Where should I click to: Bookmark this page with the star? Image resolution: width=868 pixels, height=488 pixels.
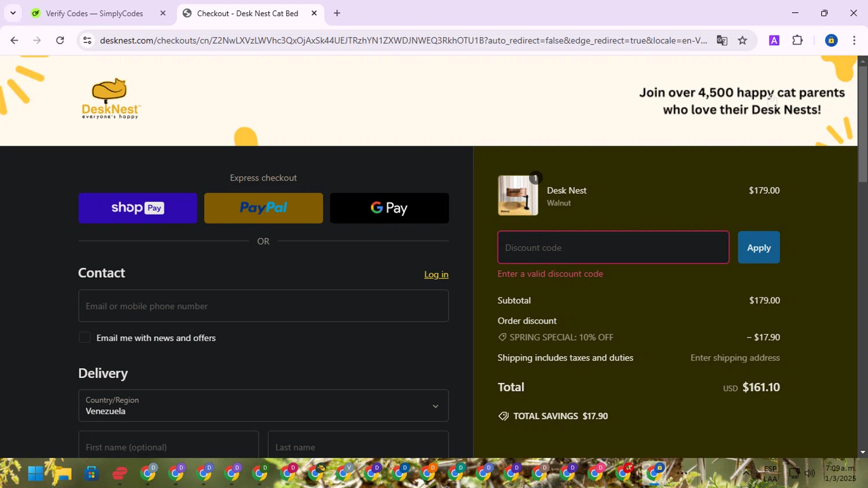742,41
